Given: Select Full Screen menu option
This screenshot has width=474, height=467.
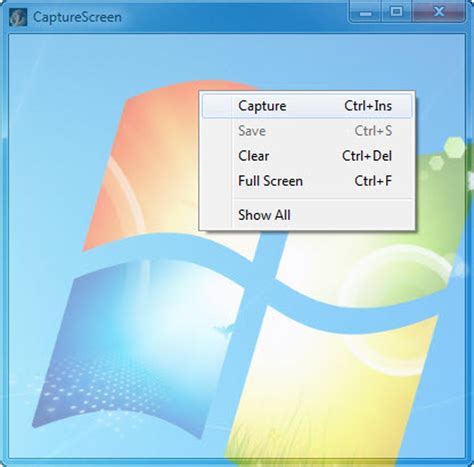Looking at the screenshot, I should (x=307, y=181).
